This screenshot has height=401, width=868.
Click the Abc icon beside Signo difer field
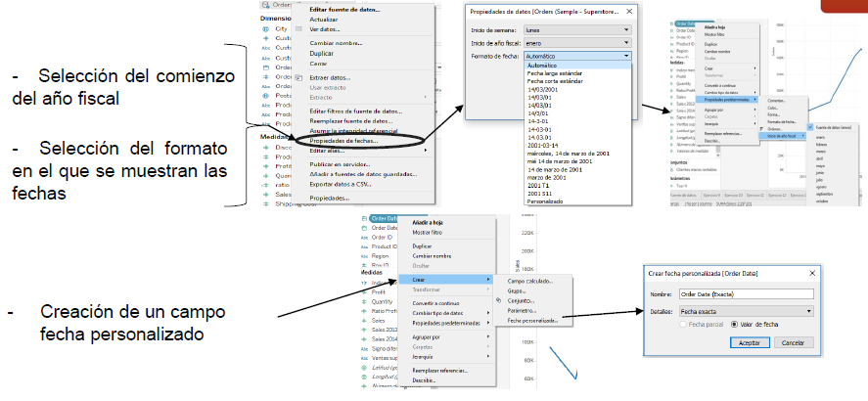(364, 349)
